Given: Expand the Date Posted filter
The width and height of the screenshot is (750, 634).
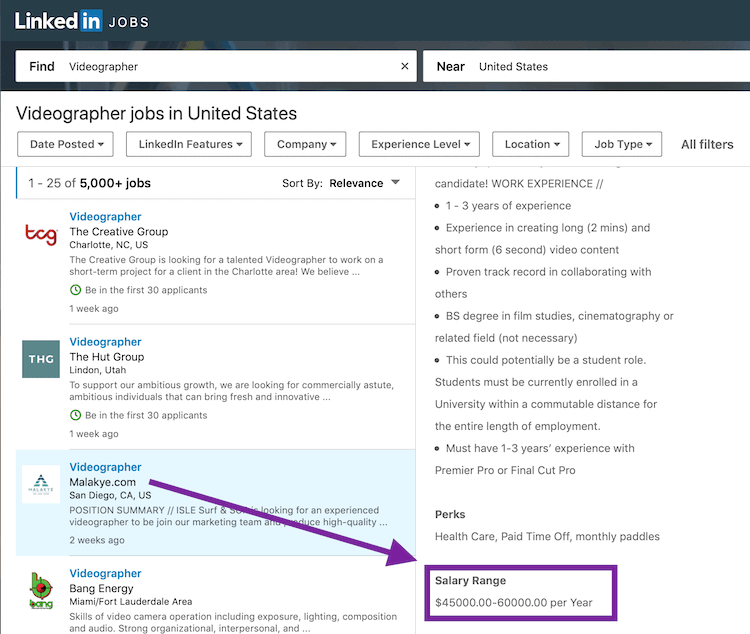Looking at the screenshot, I should pyautogui.click(x=65, y=144).
